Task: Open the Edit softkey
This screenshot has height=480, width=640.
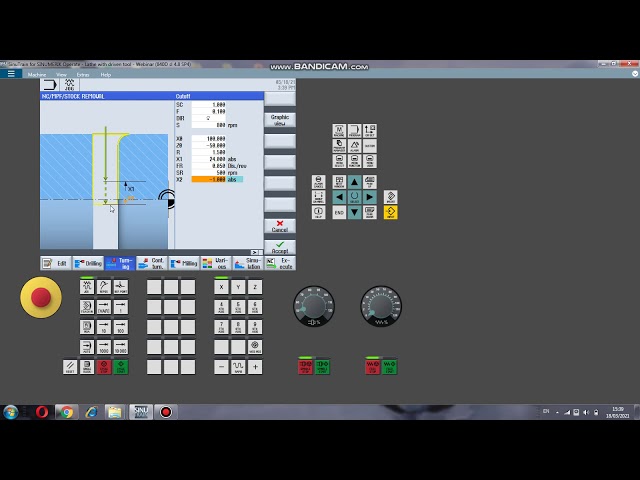Action: (x=56, y=263)
